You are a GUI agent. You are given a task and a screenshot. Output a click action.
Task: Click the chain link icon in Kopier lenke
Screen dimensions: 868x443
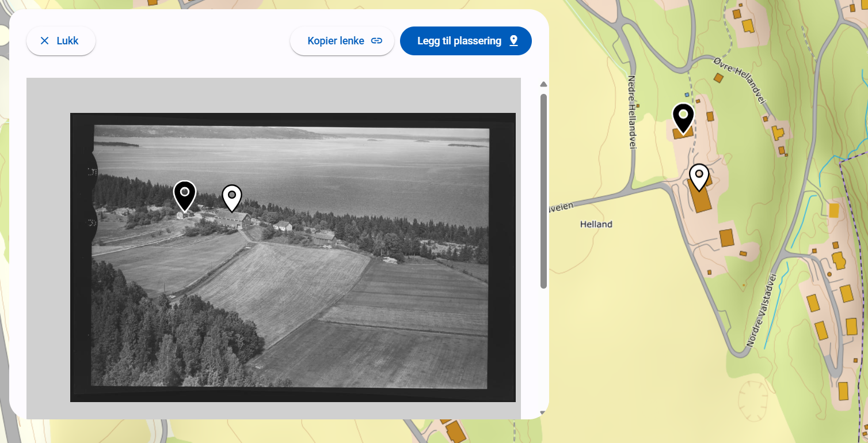click(376, 41)
